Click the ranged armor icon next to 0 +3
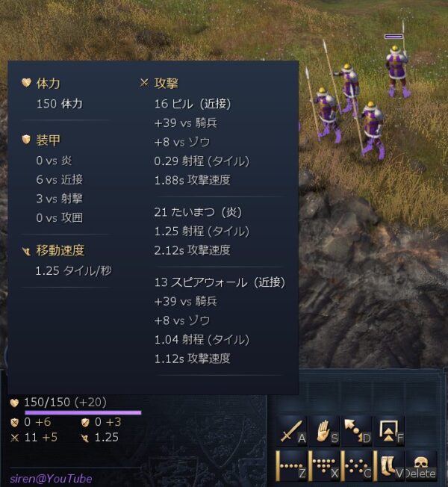 click(x=85, y=423)
